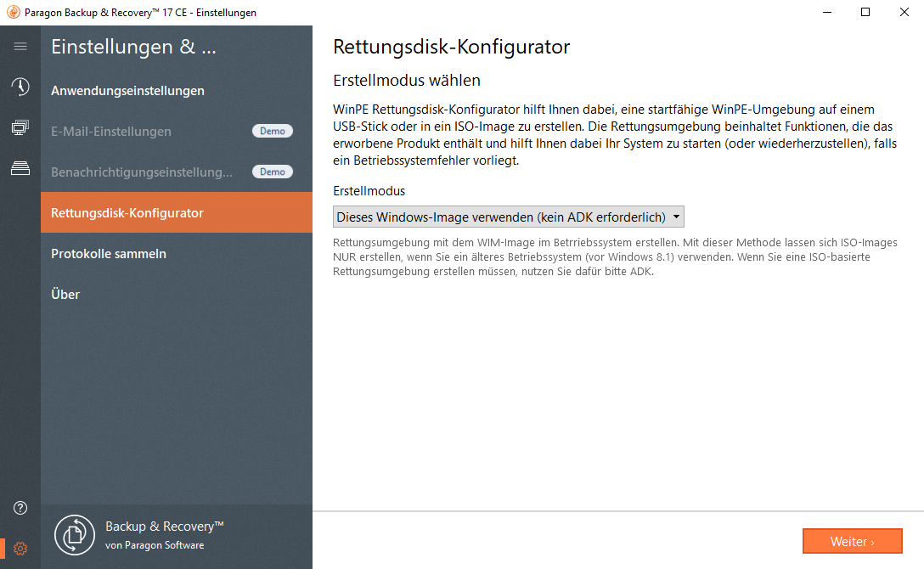This screenshot has width=924, height=569.
Task: Expand the Erstellmodus dropdown
Action: 509,217
